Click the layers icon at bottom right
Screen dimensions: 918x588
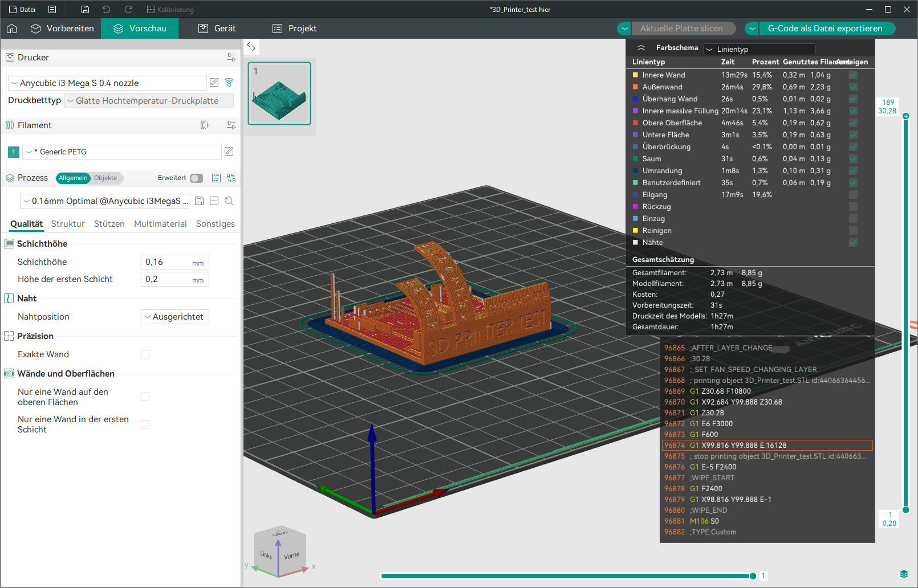904,573
